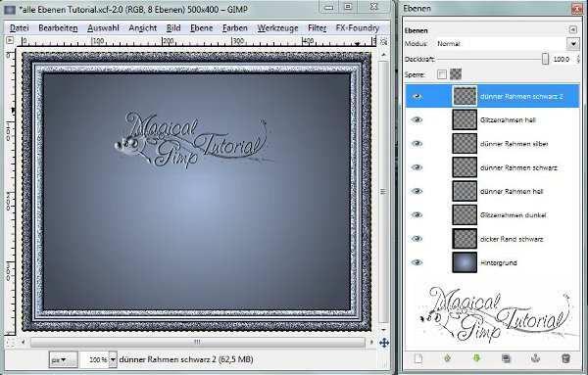Open the Farben menu
This screenshot has height=375, width=588.
point(235,28)
